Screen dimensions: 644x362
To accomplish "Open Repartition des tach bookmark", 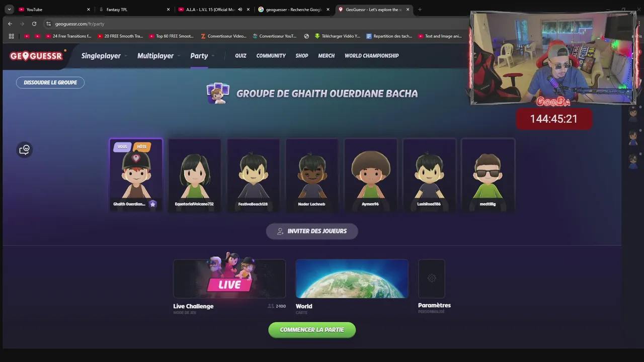I will [x=389, y=36].
